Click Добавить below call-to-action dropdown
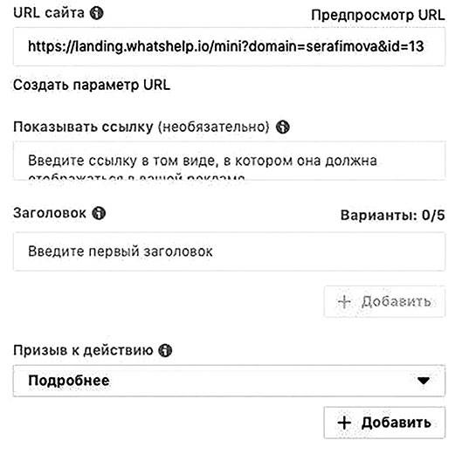The width and height of the screenshot is (476, 468). [384, 423]
